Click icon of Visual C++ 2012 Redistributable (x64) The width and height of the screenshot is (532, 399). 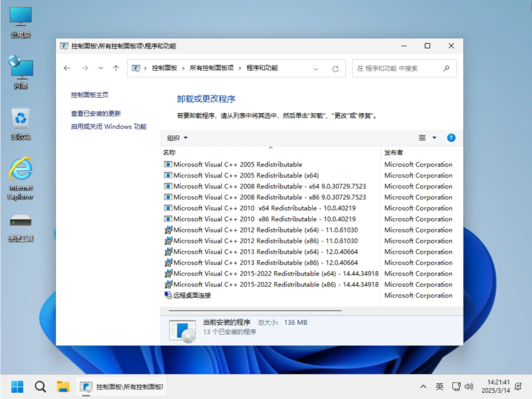click(x=168, y=230)
